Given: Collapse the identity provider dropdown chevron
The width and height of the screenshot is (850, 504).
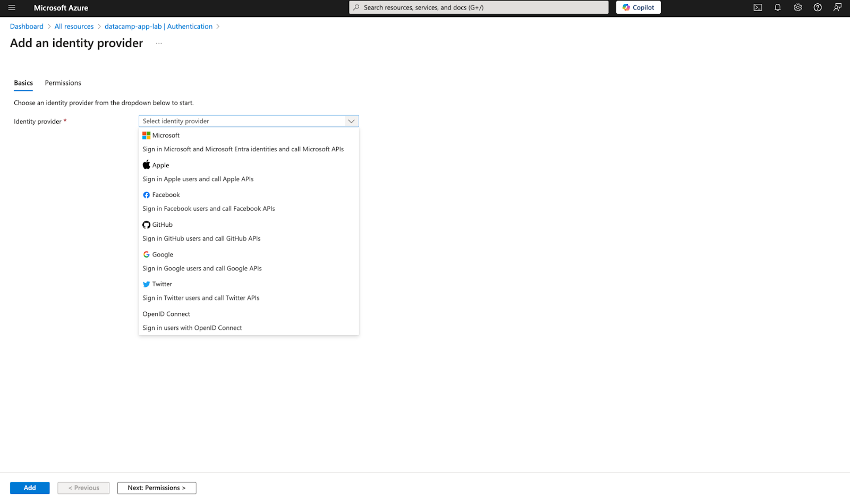Looking at the screenshot, I should (x=351, y=121).
